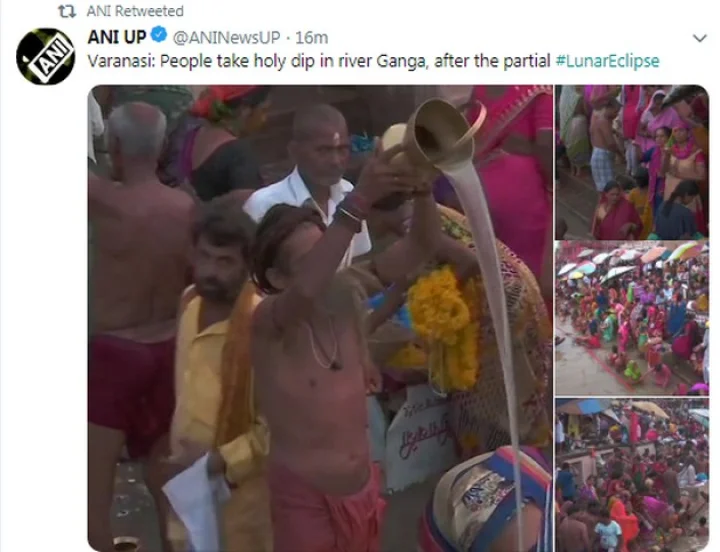Open the @ANINewsUP handle link
Screen dimensions: 720x552
click(x=226, y=38)
